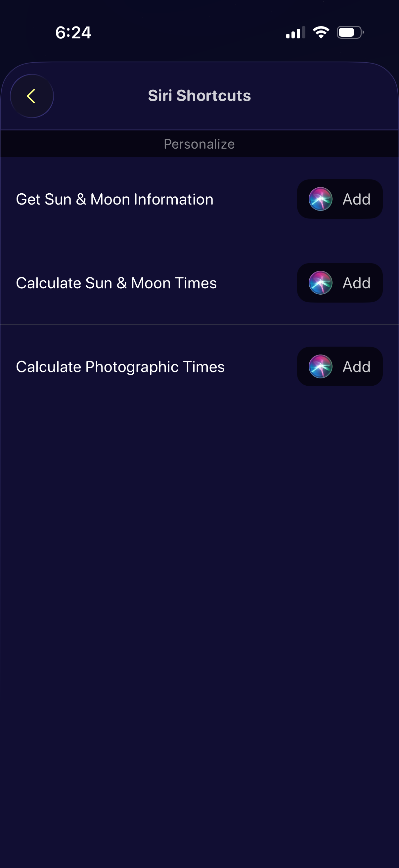Tap the 6:24 clock in status bar
Viewport: 399px width, 868px height.
point(73,33)
